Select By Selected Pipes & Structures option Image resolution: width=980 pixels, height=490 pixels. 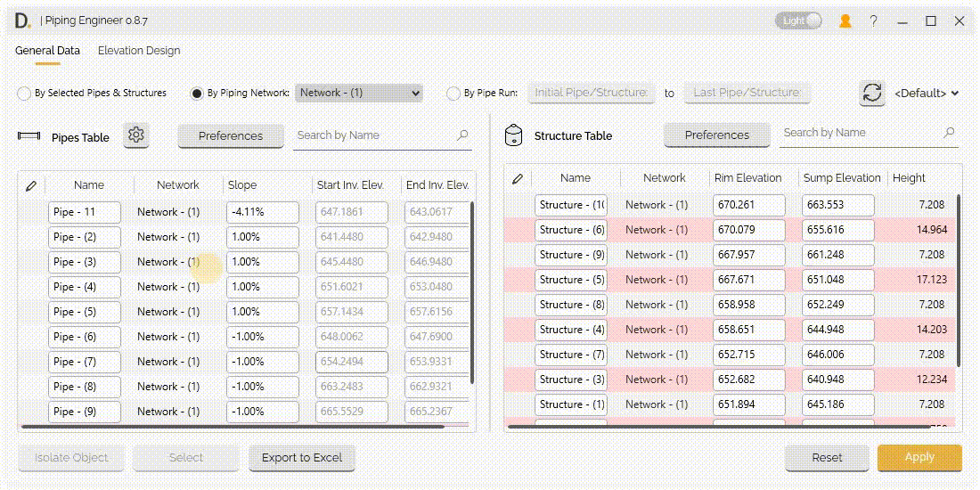coord(24,93)
